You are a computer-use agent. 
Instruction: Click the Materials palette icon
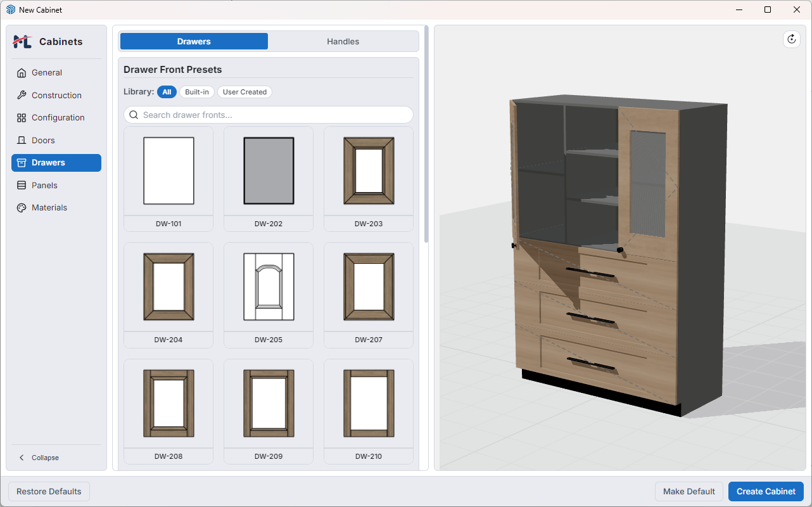pos(22,208)
